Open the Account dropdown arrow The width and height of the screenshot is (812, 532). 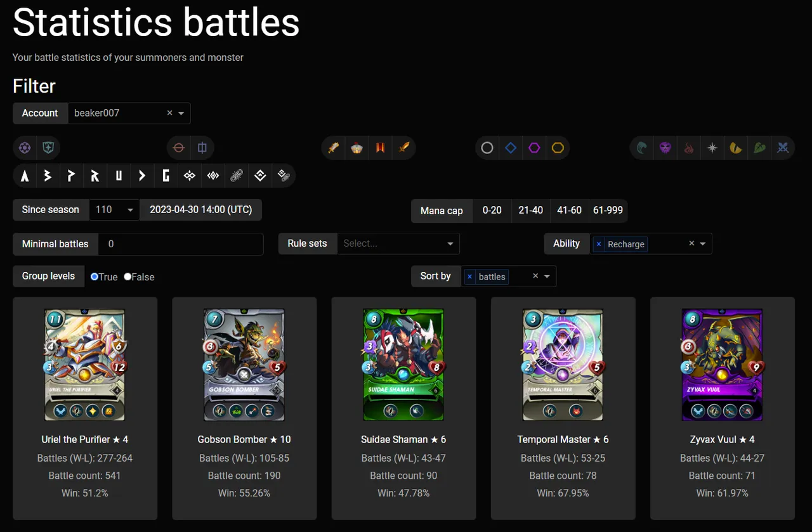(x=181, y=114)
